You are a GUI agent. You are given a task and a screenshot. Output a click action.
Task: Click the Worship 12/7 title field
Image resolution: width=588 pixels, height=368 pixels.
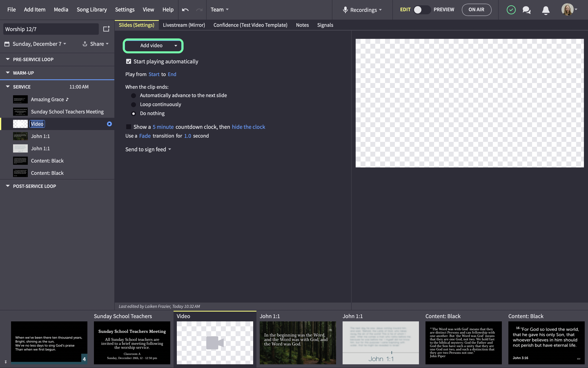point(51,29)
